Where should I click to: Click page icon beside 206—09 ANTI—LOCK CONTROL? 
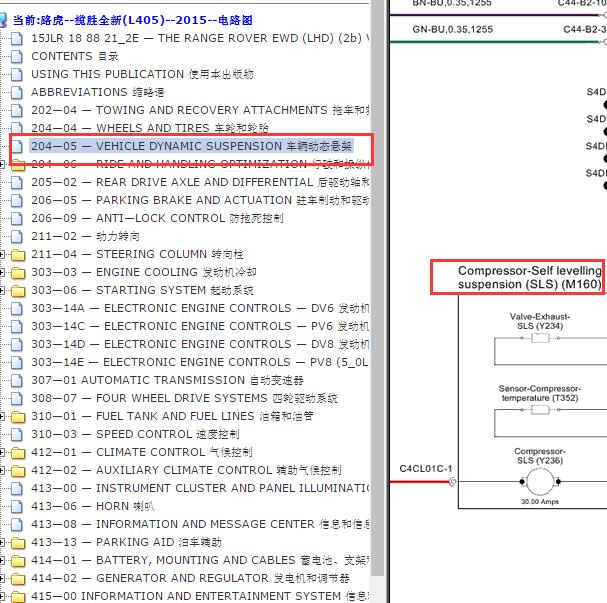[17, 218]
